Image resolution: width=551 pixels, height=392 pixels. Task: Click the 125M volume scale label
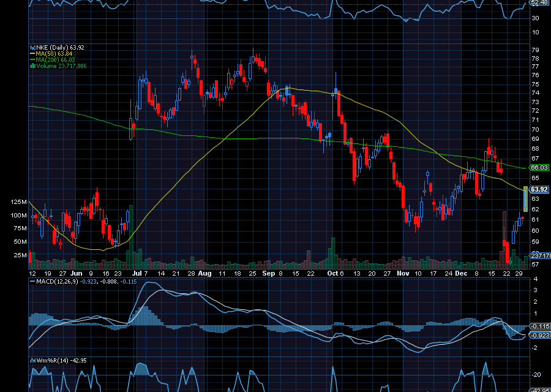(18, 201)
